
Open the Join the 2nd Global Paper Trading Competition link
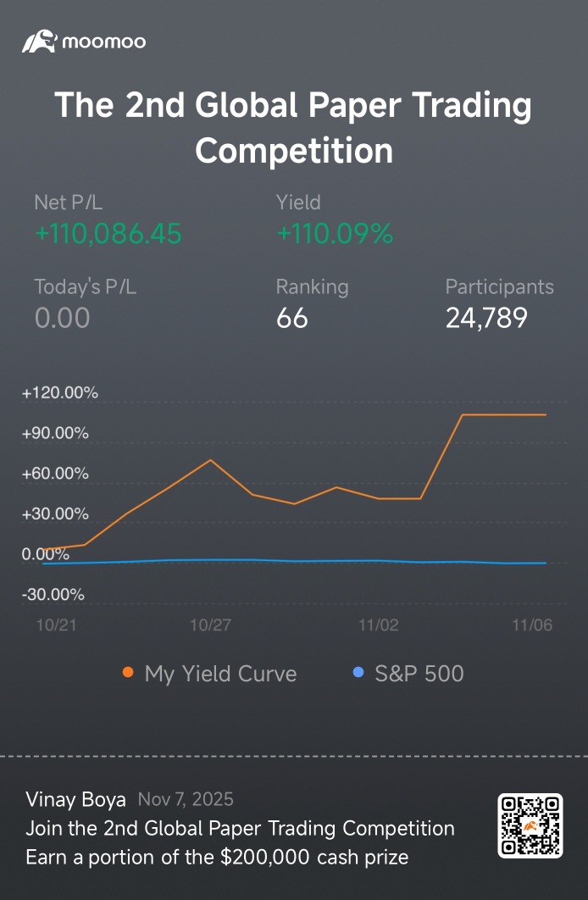(x=240, y=828)
